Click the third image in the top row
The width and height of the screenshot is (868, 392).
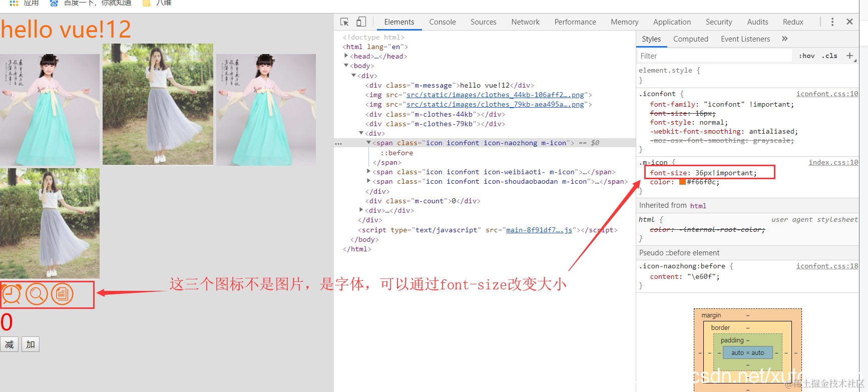tap(266, 110)
